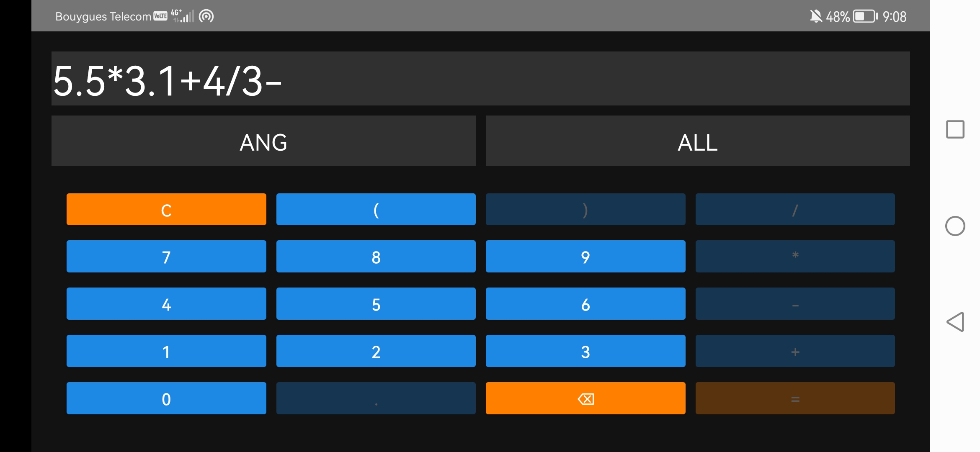Tap the hotspot icon in status bar

[x=206, y=16]
